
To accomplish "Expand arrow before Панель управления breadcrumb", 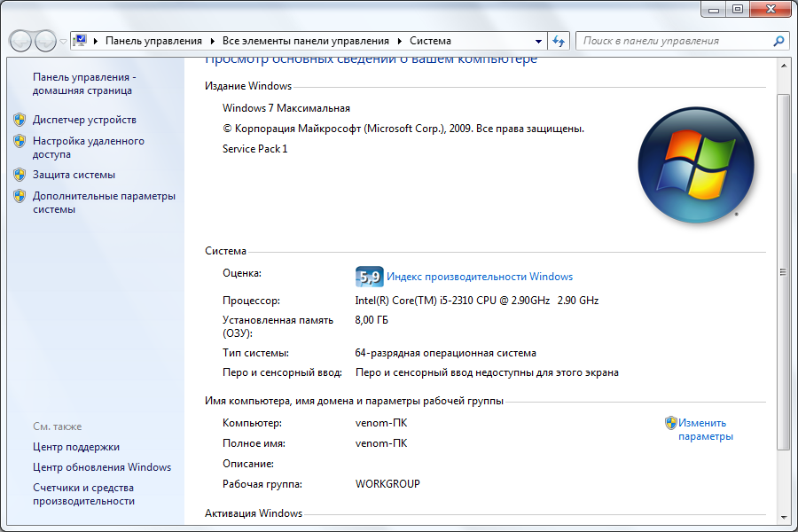I will tap(96, 41).
